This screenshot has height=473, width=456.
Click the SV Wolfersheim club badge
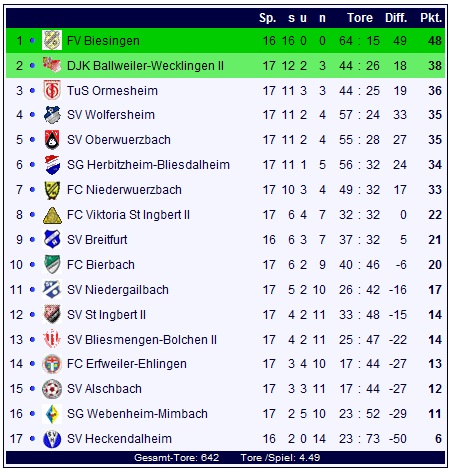click(52, 115)
